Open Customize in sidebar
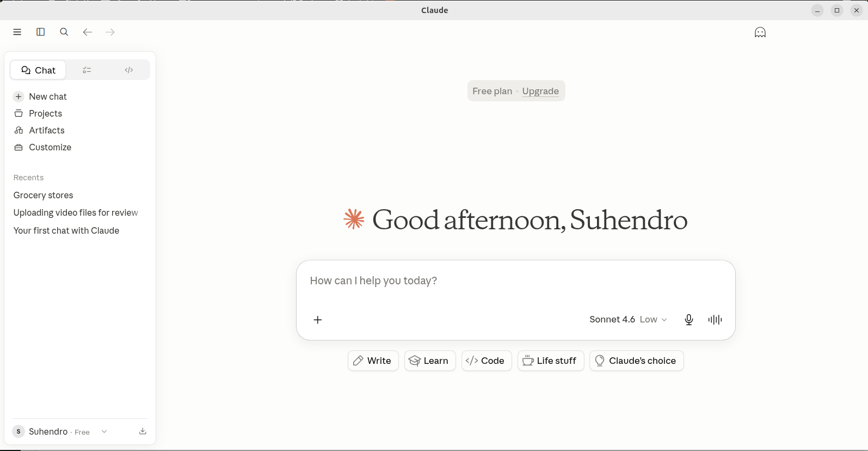868x451 pixels. point(80,147)
